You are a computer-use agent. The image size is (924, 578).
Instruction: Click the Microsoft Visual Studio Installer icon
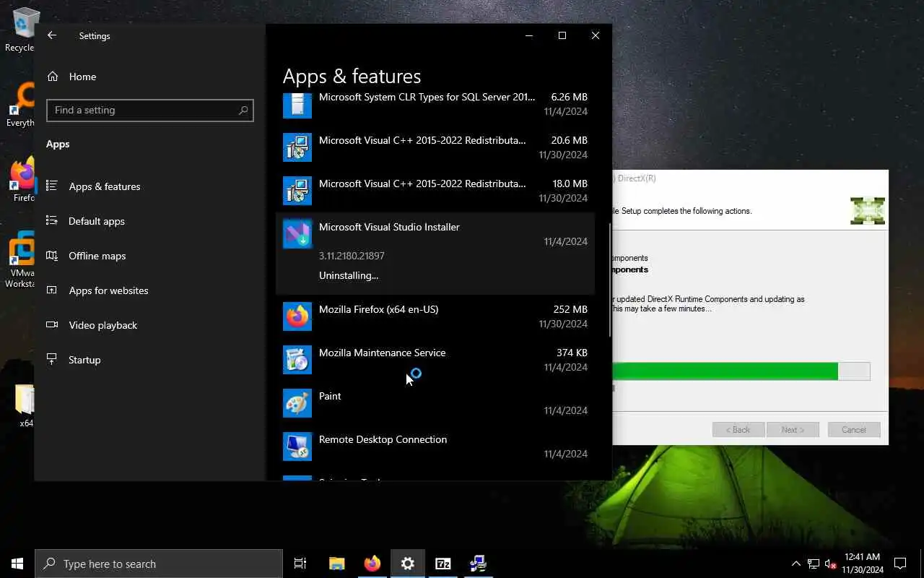click(x=297, y=234)
